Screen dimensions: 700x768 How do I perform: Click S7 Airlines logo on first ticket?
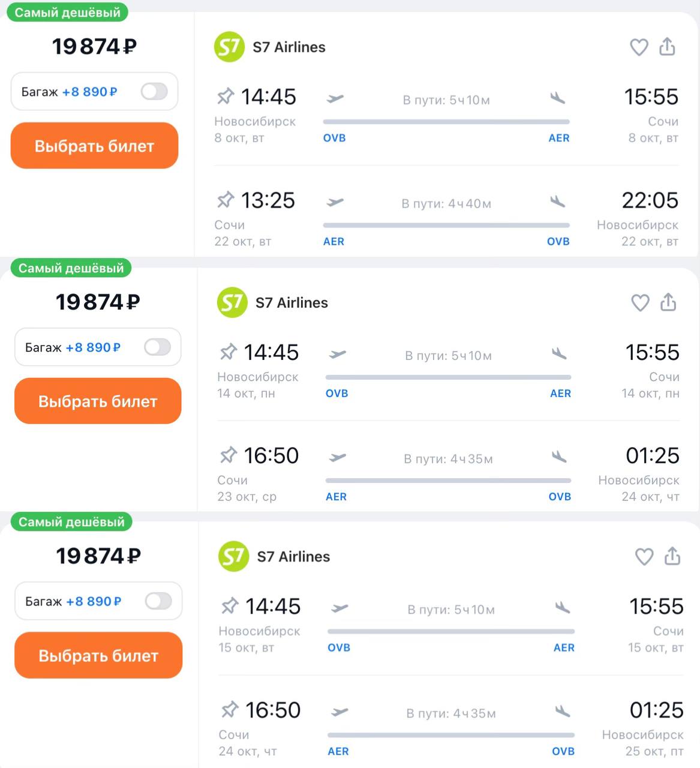(229, 47)
